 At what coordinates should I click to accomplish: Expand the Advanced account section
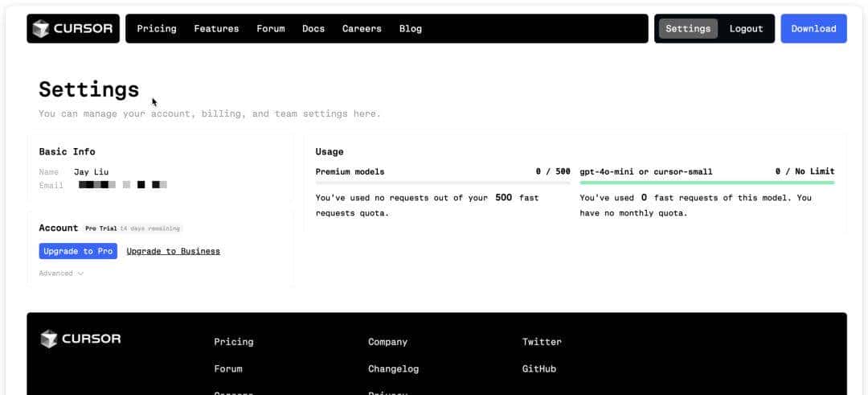[61, 274]
